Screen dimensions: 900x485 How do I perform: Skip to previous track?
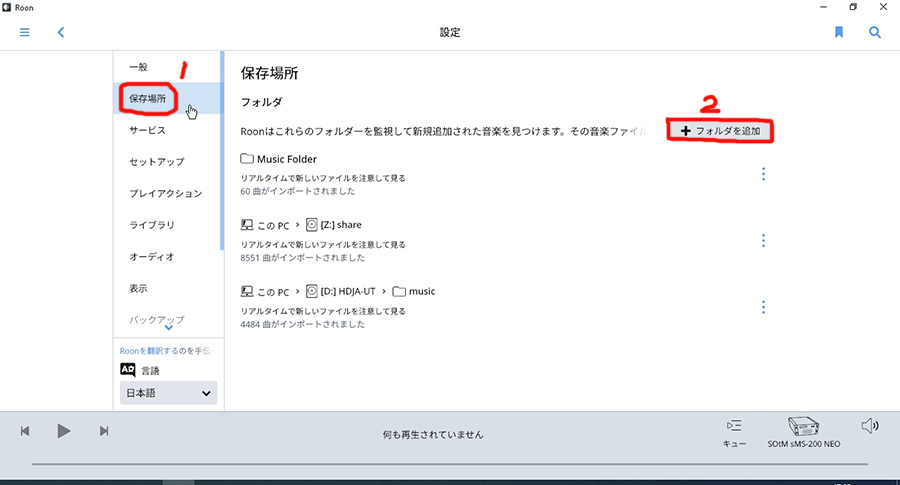[x=25, y=431]
